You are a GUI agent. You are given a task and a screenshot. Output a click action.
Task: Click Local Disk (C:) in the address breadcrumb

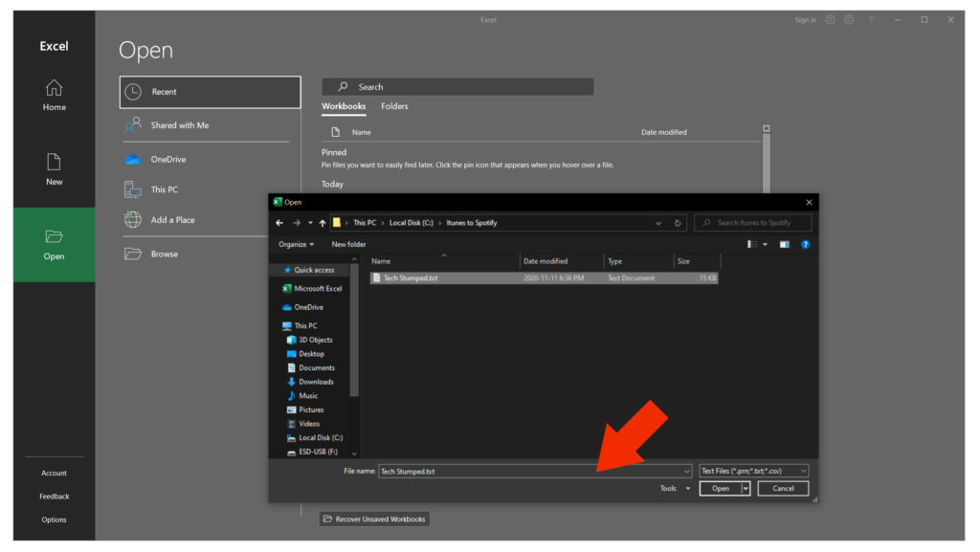tap(412, 223)
